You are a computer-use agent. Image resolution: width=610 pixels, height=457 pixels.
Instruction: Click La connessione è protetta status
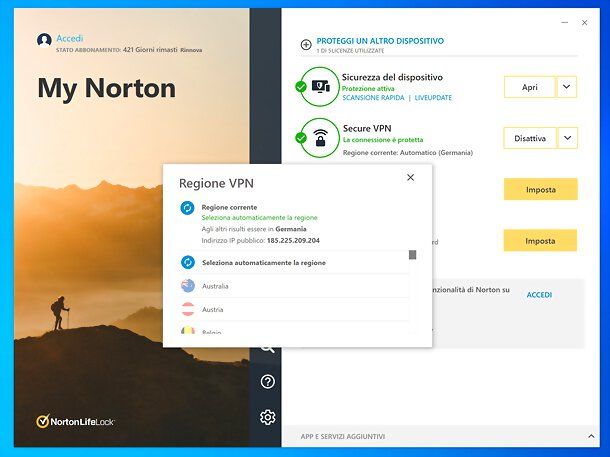click(x=383, y=140)
